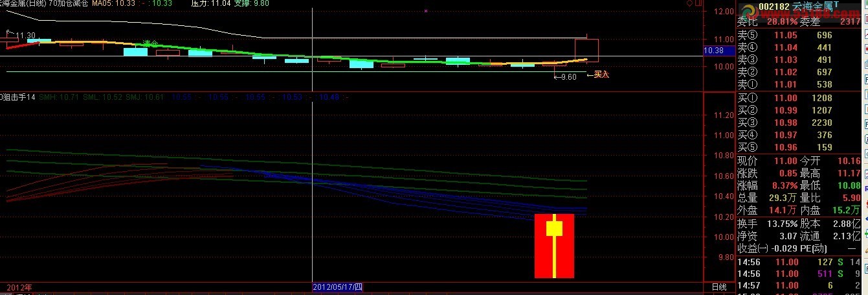This screenshot has height=295, width=868.
Task: Select the 卖① 11.01 ask row
Action: pyautogui.click(x=799, y=84)
